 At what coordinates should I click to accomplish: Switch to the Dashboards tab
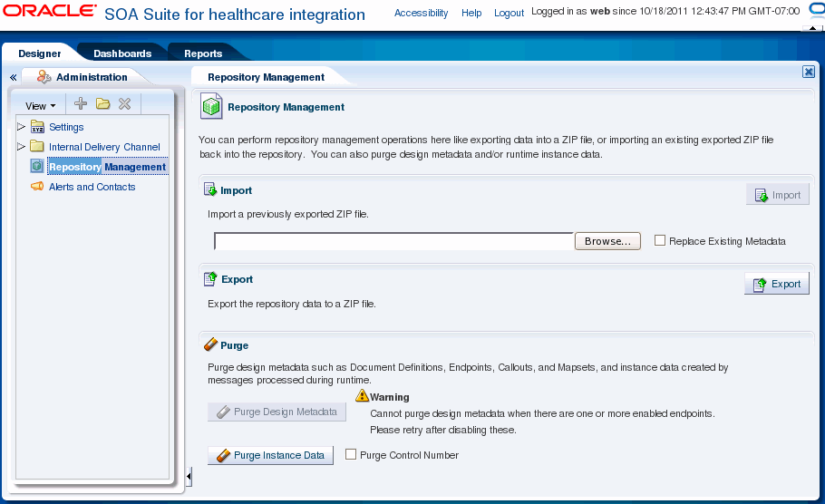click(x=122, y=53)
